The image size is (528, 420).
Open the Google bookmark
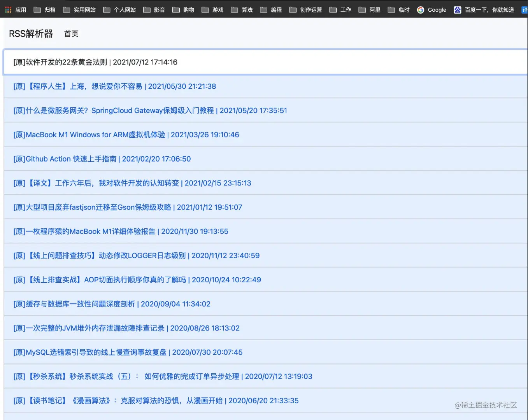coord(432,10)
